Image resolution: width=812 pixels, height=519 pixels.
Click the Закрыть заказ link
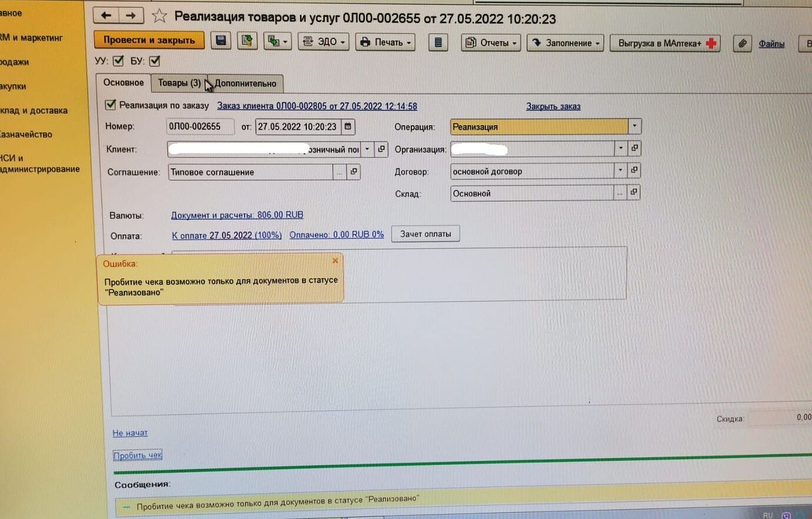click(553, 107)
